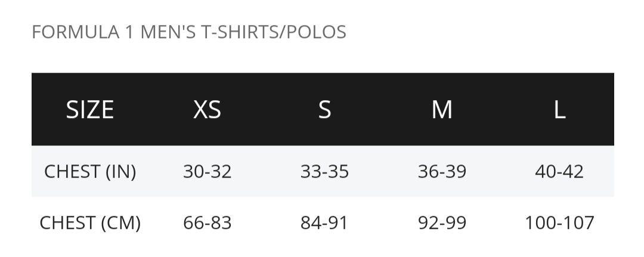The width and height of the screenshot is (644, 257).
Task: Click the 36-39 inch chest value
Action: tap(442, 172)
